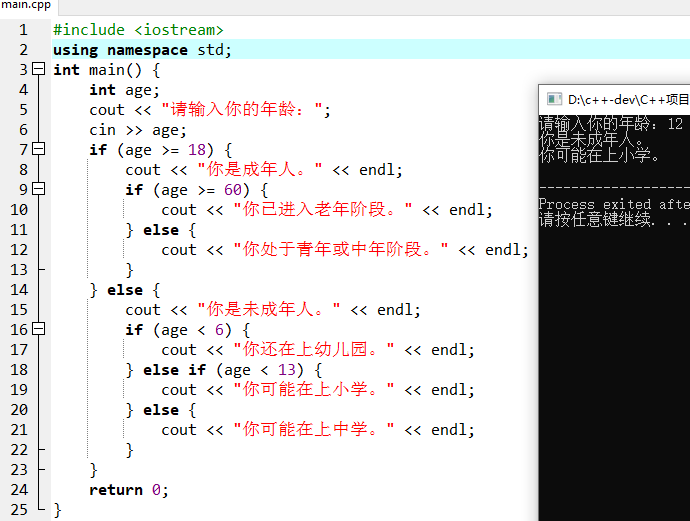This screenshot has width=690, height=521.
Task: Click the 'else' keyword on line 20
Action: 161,410
